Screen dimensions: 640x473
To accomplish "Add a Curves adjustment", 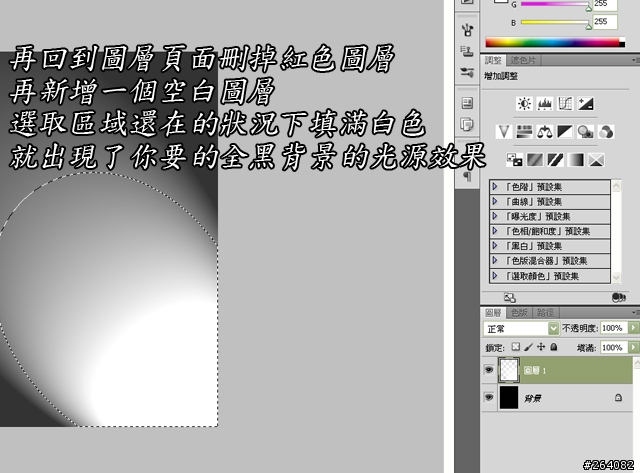I will pyautogui.click(x=565, y=104).
